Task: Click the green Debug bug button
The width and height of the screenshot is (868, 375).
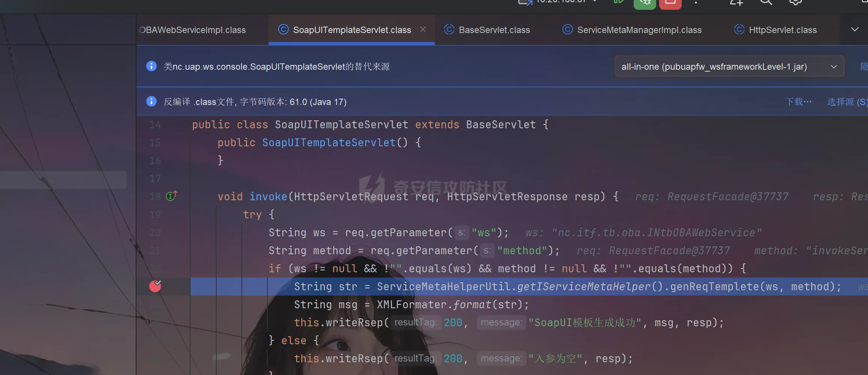Action: [x=645, y=3]
